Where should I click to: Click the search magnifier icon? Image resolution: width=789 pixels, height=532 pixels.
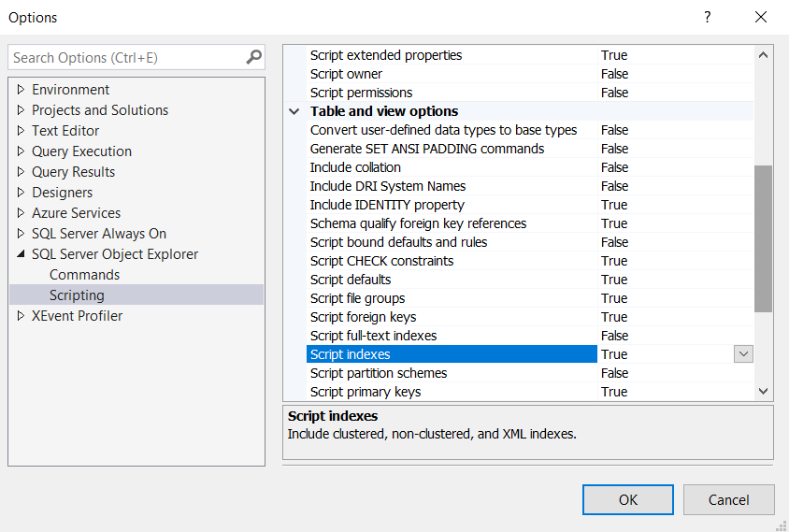click(x=253, y=57)
